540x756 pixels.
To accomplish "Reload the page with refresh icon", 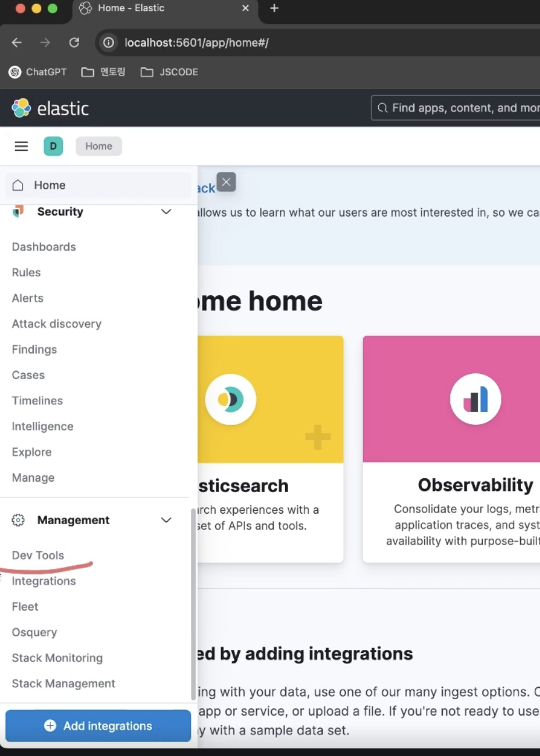I will click(74, 43).
